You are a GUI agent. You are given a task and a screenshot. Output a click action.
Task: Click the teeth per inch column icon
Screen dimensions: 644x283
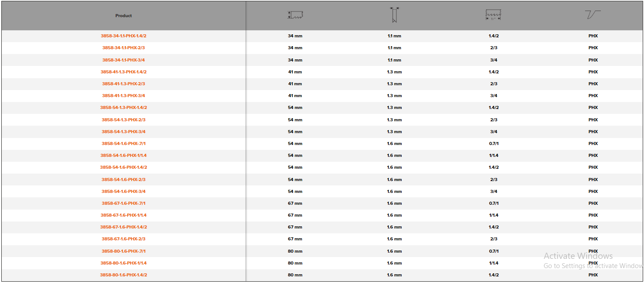coord(493,15)
